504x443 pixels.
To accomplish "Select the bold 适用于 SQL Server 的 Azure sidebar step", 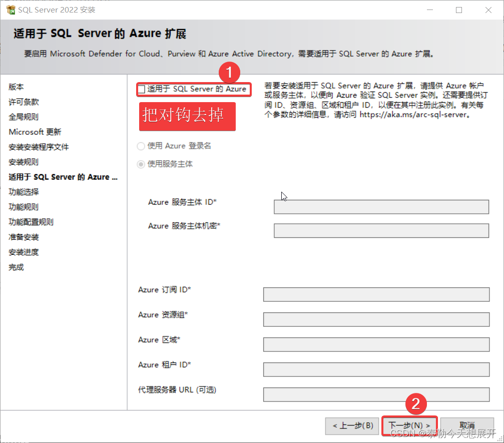I will click(x=63, y=177).
